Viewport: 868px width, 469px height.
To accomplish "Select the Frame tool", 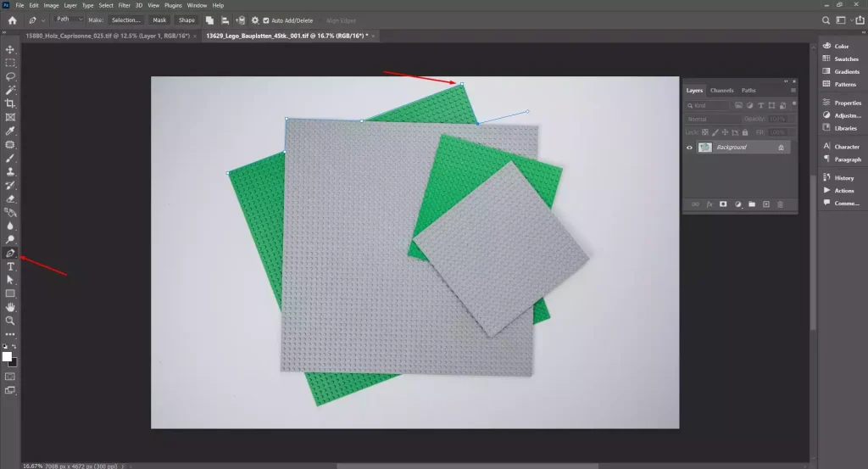I will pyautogui.click(x=10, y=117).
